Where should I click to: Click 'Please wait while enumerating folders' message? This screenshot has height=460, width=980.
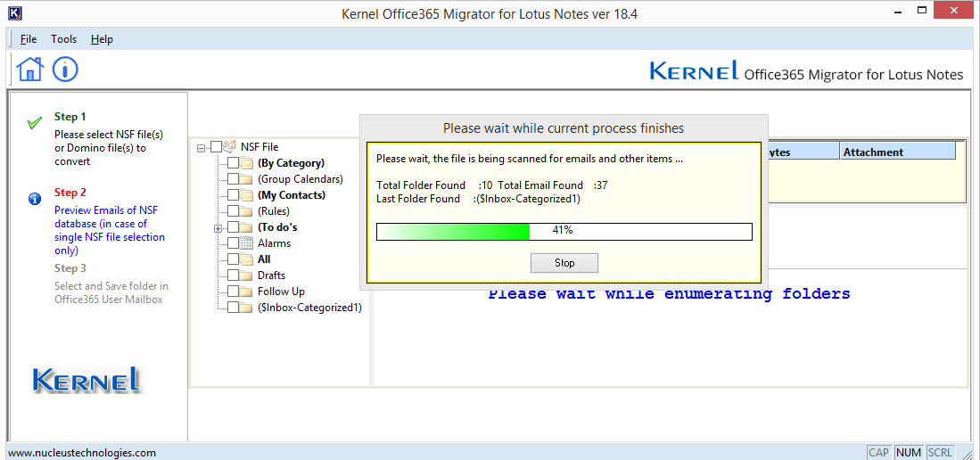pos(670,293)
